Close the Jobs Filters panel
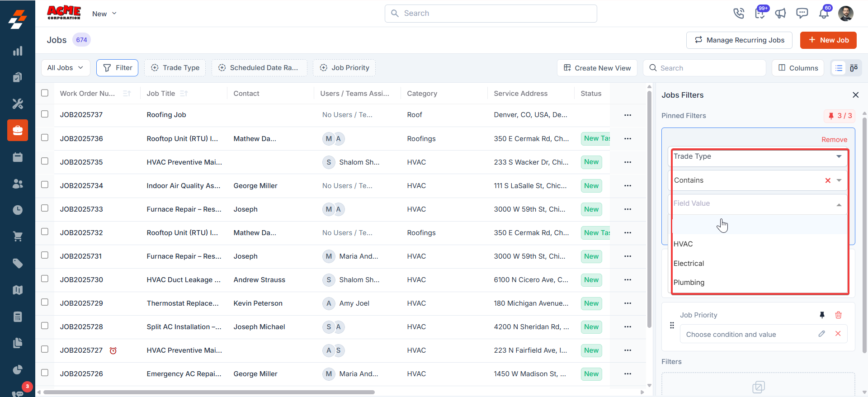This screenshot has height=397, width=868. click(855, 95)
